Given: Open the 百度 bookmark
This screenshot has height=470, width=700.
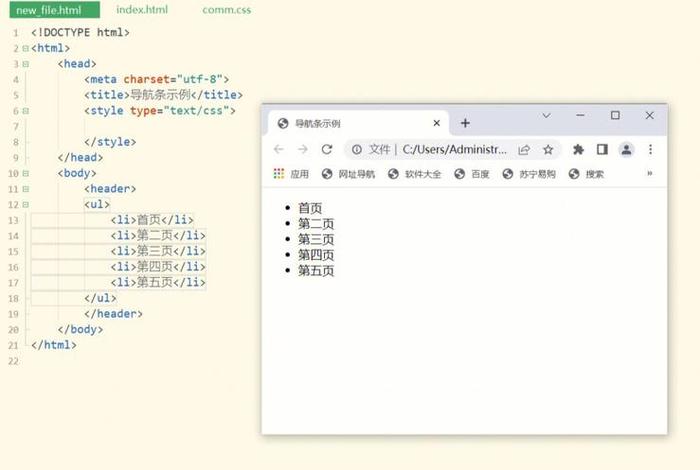Looking at the screenshot, I should (471, 174).
